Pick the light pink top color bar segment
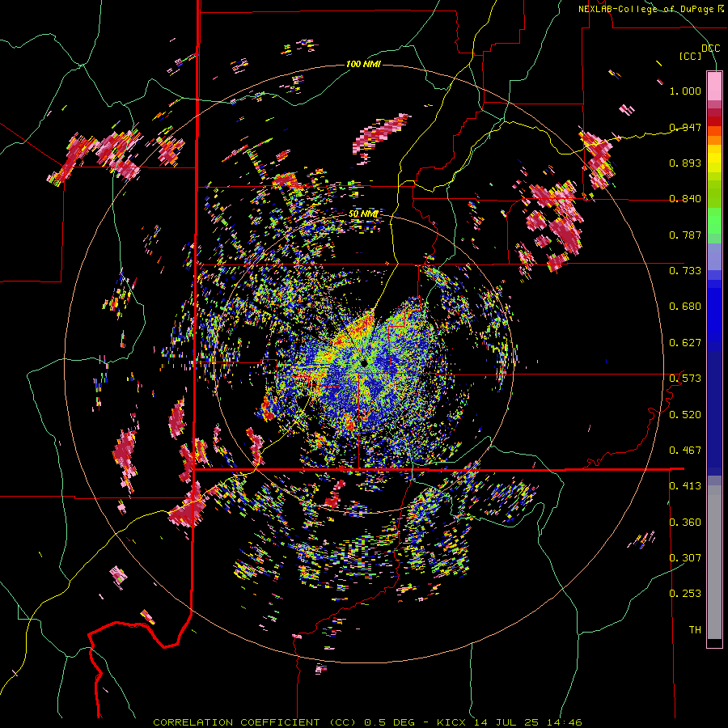 pyautogui.click(x=714, y=86)
